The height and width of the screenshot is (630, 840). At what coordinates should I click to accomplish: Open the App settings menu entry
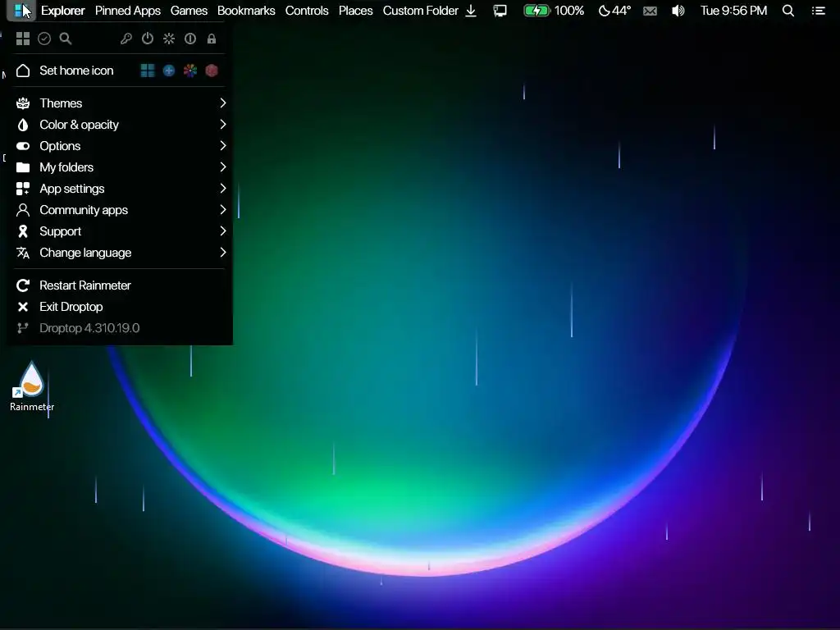tap(121, 189)
